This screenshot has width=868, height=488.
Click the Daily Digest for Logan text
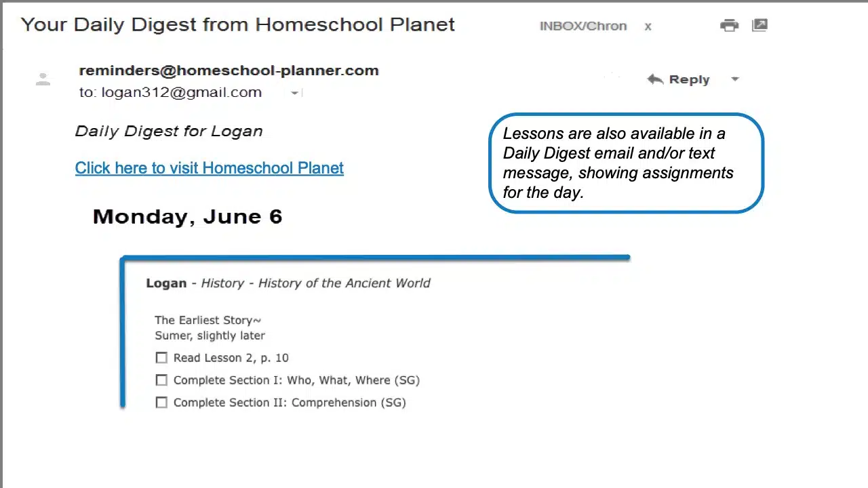(169, 131)
